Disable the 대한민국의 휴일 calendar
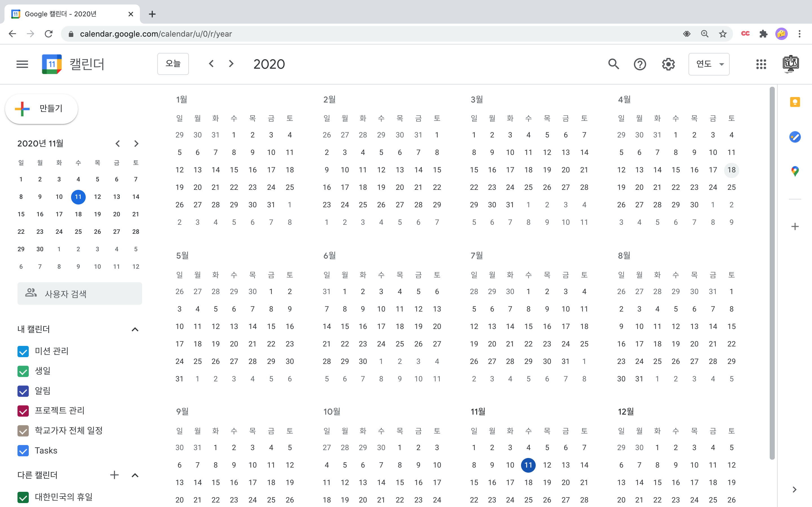Screen dimensions: 812x507 [23, 497]
